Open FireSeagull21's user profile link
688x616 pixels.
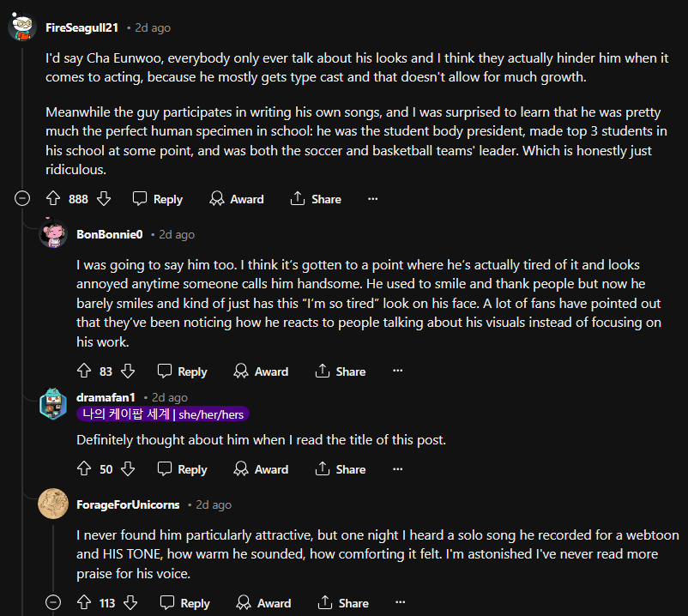coord(81,27)
